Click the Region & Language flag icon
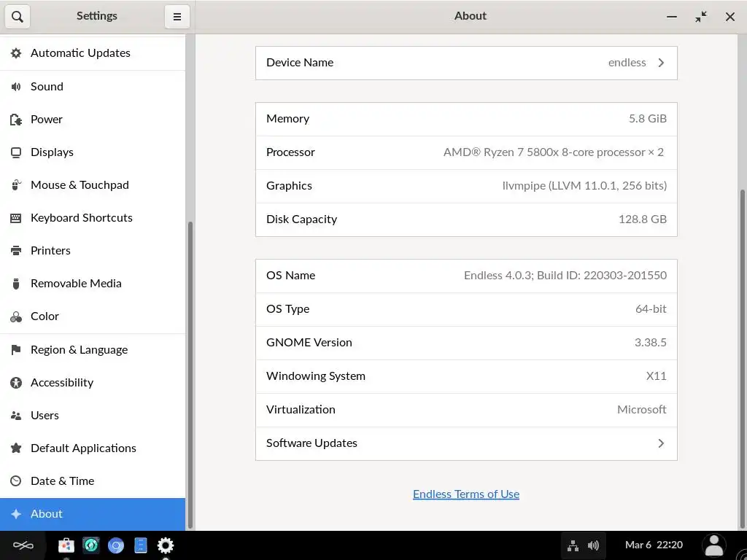747x560 pixels. [16, 350]
